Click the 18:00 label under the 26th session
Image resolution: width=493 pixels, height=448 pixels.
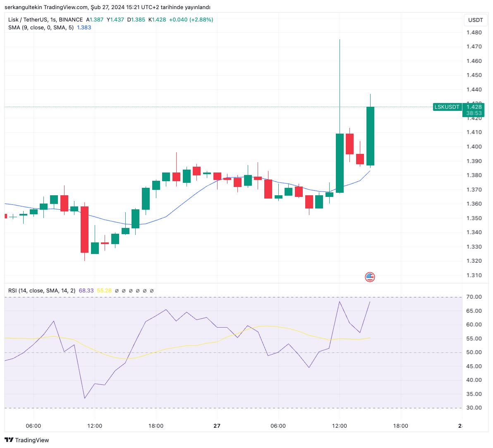156,426
